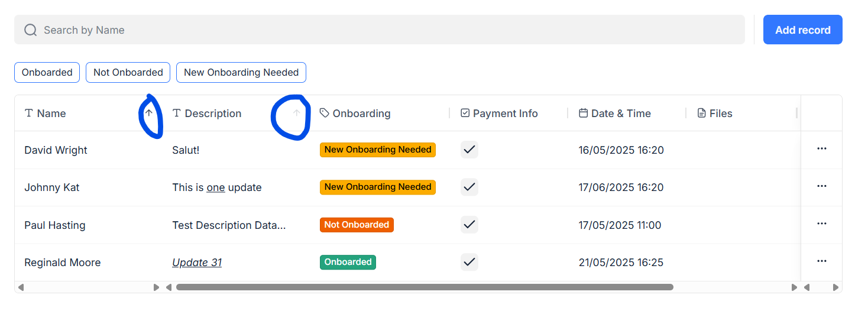The height and width of the screenshot is (327, 868).
Task: Sort by Name using arrow icon
Action: pos(149,113)
